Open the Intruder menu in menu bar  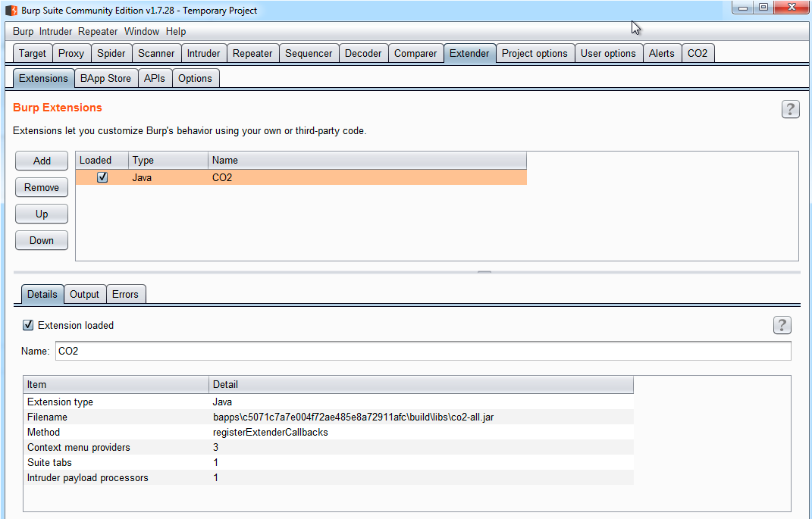57,32
